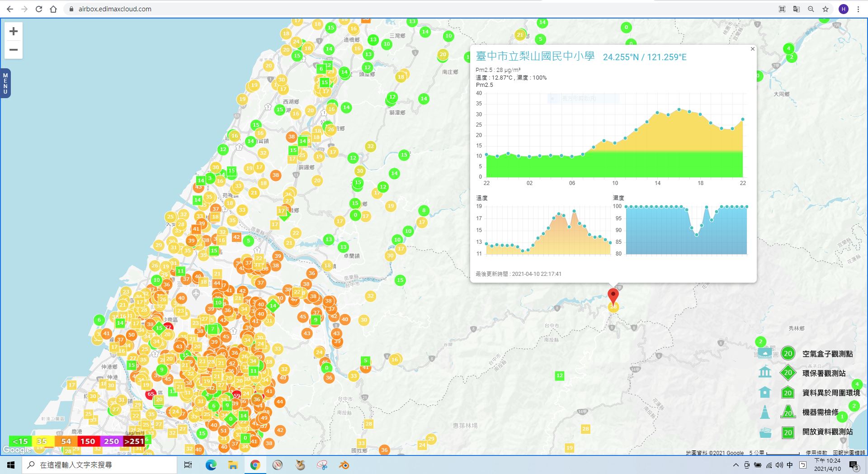This screenshot has height=474, width=868.
Task: Open Chrome three-dot menu
Action: [x=858, y=9]
